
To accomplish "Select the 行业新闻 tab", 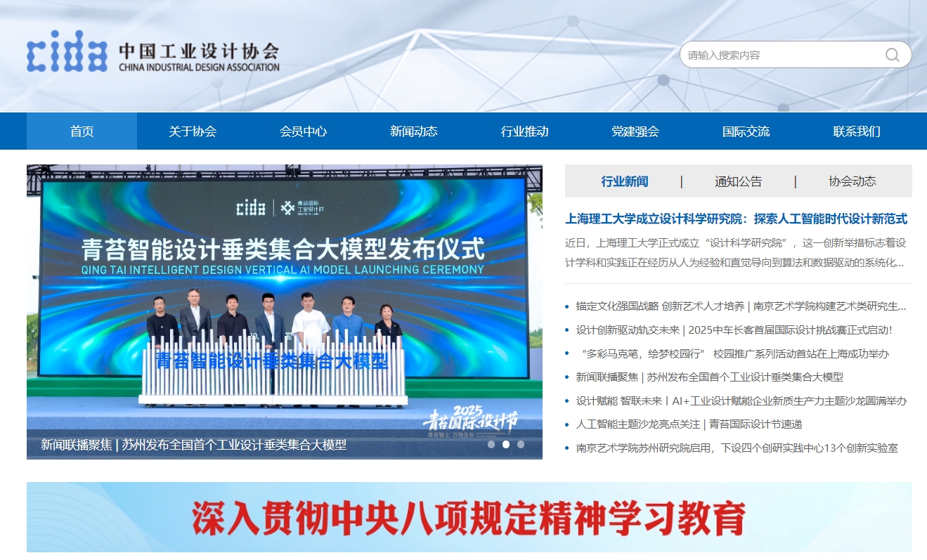I will click(625, 181).
